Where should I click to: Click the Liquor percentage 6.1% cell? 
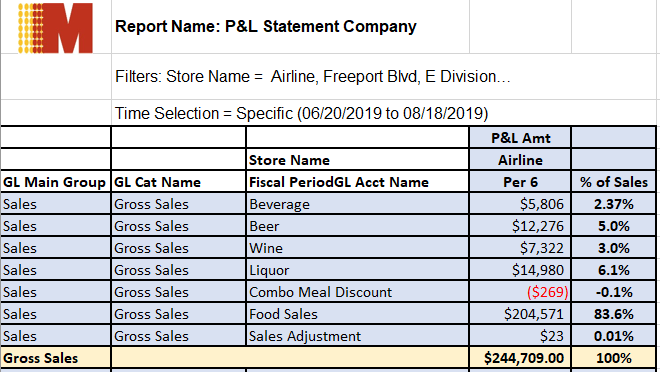coord(613,270)
